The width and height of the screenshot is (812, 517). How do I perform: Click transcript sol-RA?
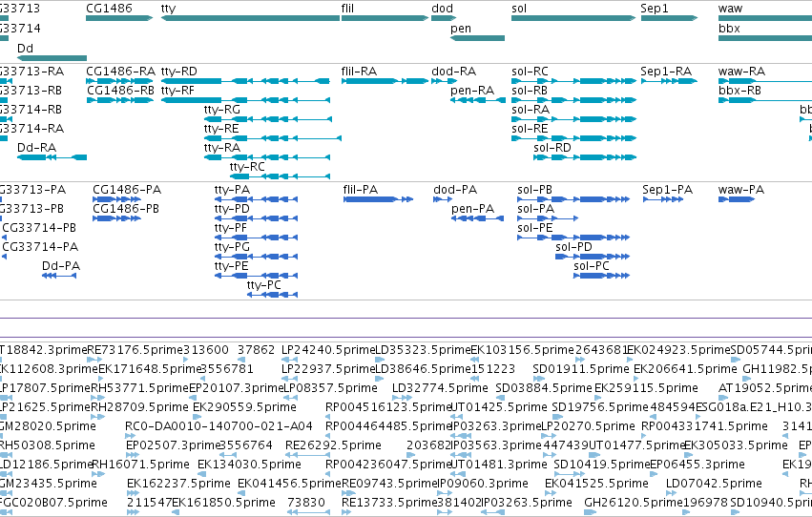[573, 119]
